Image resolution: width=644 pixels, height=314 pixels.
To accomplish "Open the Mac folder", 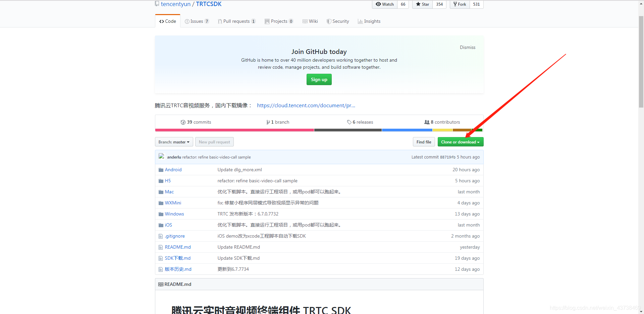I will pos(169,192).
